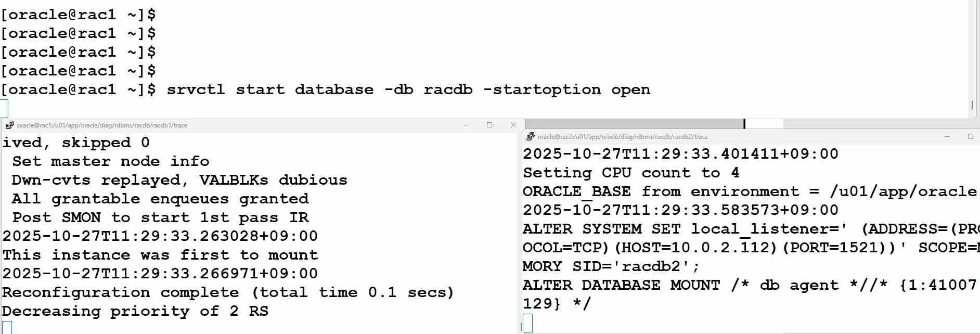Screen dimensions: 980x334
Task: Click the 'MORY SID='racdb2';' line
Action: click(612, 266)
